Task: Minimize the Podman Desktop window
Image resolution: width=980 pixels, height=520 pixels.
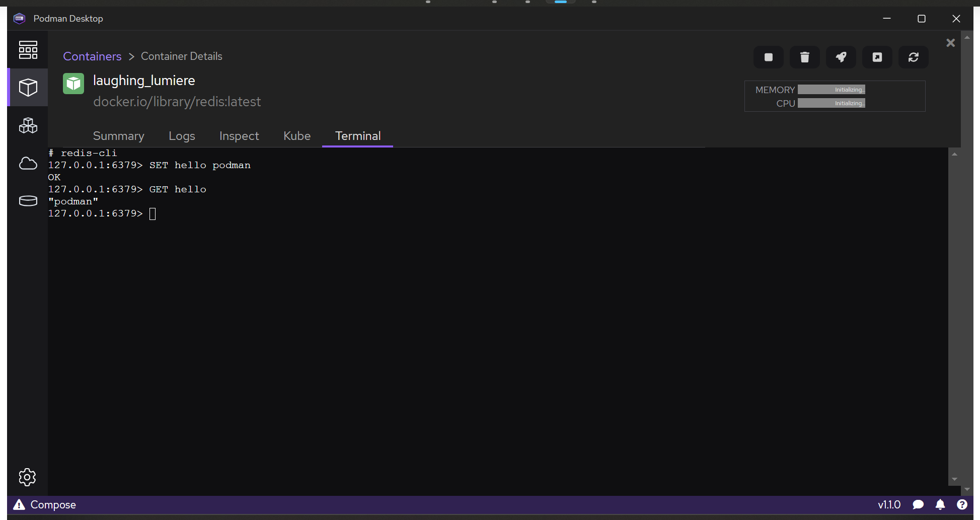Action: [x=887, y=19]
